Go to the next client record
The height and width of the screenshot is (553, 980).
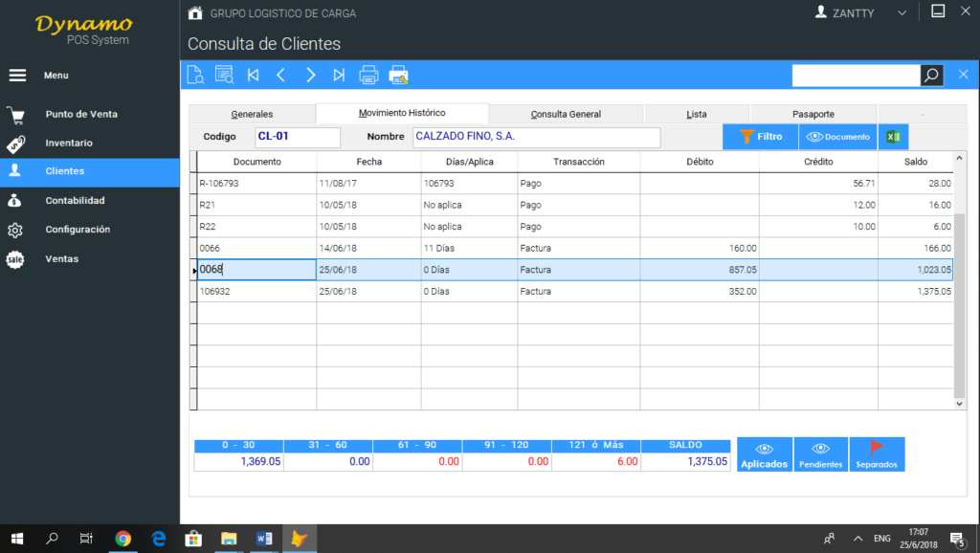coord(310,75)
